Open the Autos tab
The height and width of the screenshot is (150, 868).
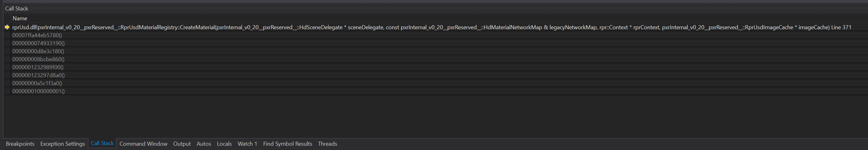coord(204,144)
